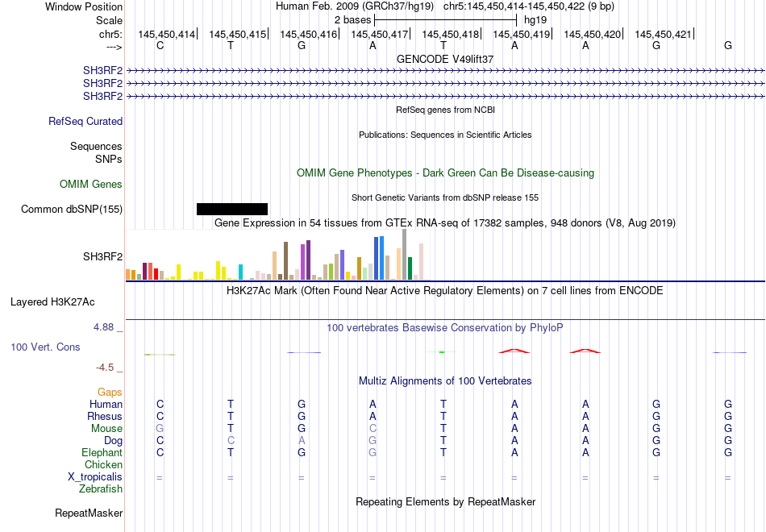Open the Layered H3K27Ac track label
Screen dimensions: 766x532
tap(52, 302)
